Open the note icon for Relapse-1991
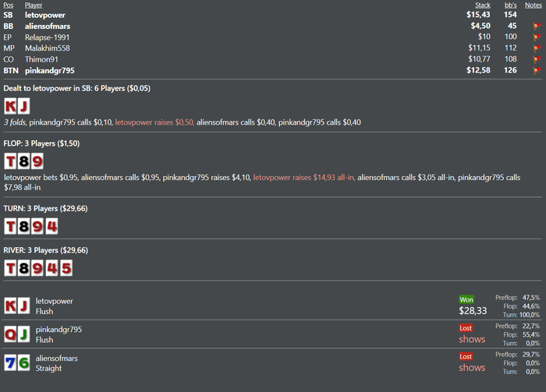 click(x=536, y=37)
